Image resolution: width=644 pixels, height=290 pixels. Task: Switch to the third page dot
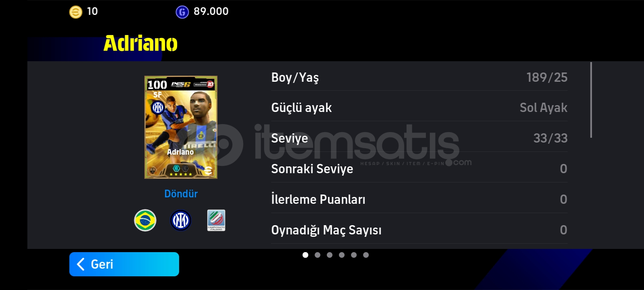[x=330, y=255]
